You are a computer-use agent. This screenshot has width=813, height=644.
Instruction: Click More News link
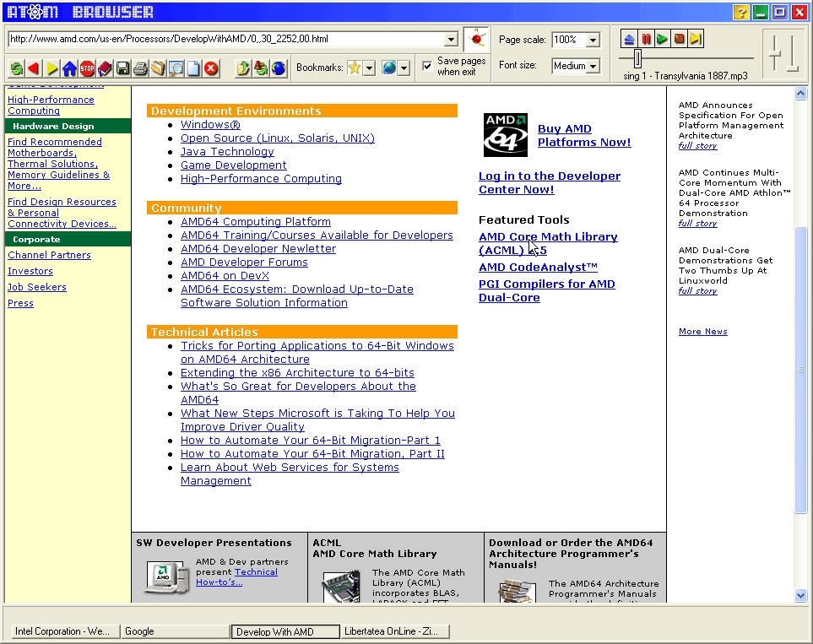(703, 332)
